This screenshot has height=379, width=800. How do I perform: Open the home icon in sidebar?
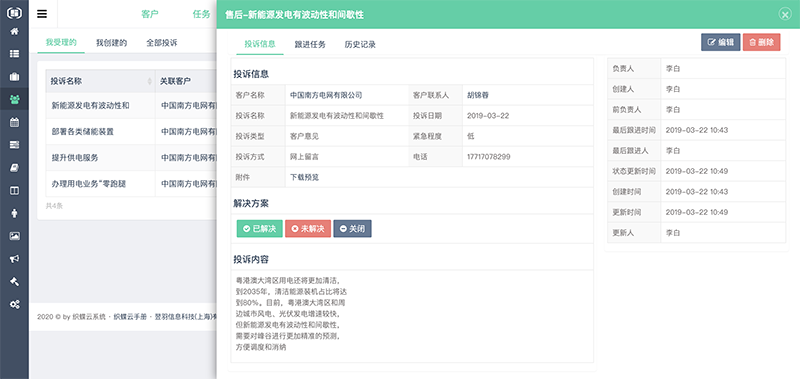(14, 32)
